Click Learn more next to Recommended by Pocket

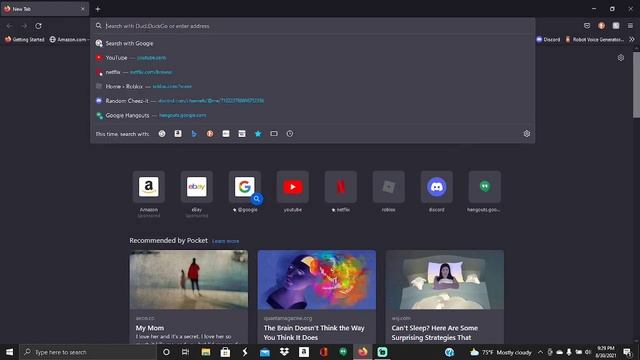(x=225, y=241)
